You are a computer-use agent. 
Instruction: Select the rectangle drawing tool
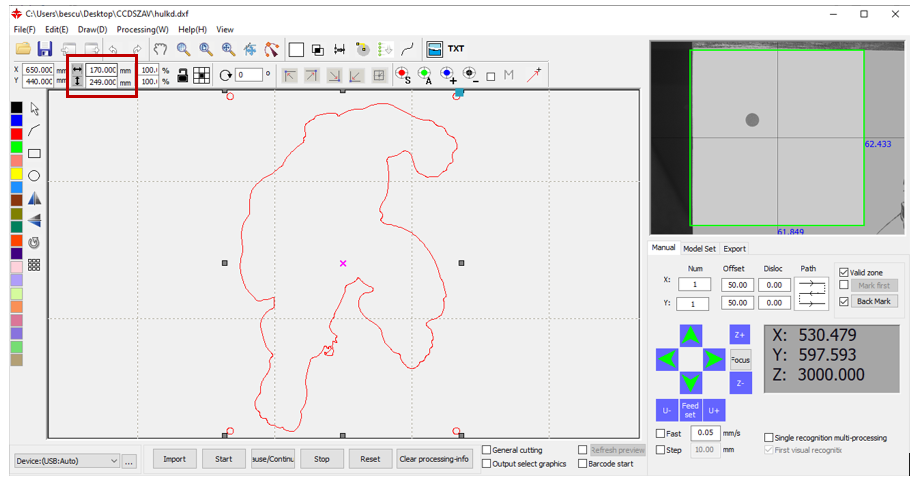point(34,153)
